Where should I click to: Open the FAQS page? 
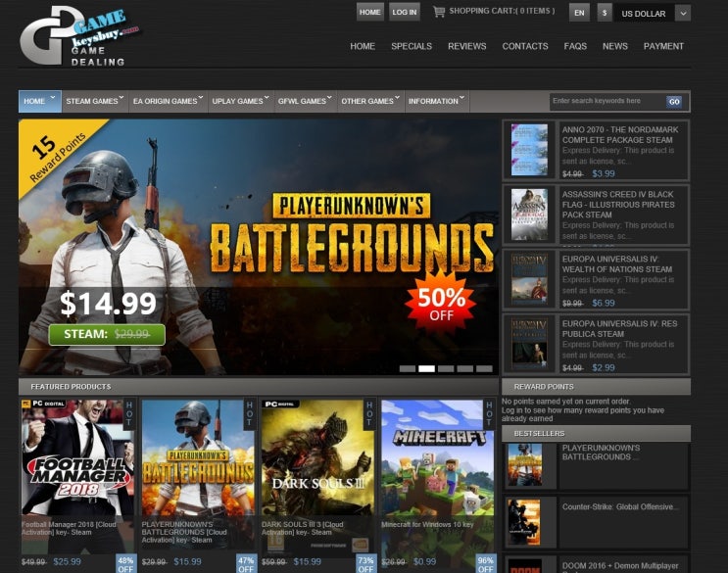coord(575,46)
